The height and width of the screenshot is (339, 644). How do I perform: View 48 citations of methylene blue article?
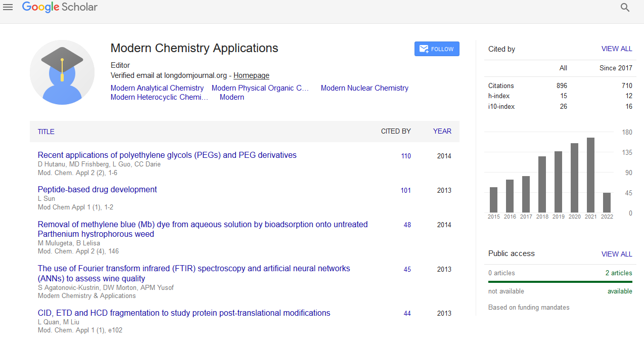(407, 225)
